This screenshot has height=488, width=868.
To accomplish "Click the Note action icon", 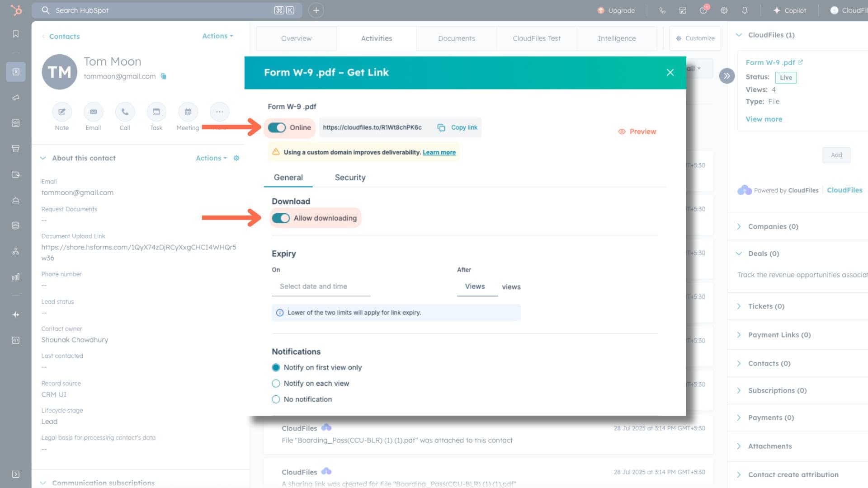I will click(62, 112).
